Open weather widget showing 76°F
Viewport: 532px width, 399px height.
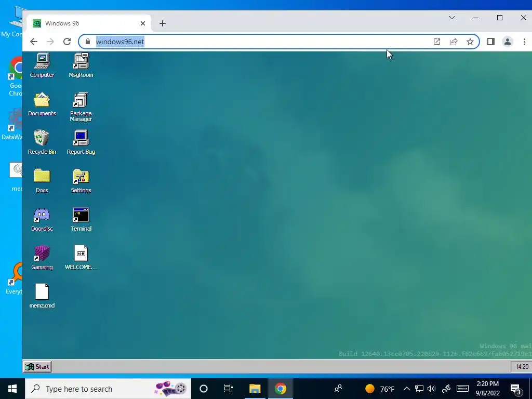tap(380, 389)
